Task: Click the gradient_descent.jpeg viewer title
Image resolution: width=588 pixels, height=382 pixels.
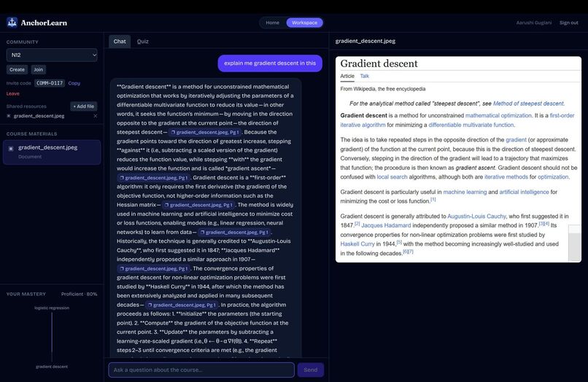Action: [365, 41]
